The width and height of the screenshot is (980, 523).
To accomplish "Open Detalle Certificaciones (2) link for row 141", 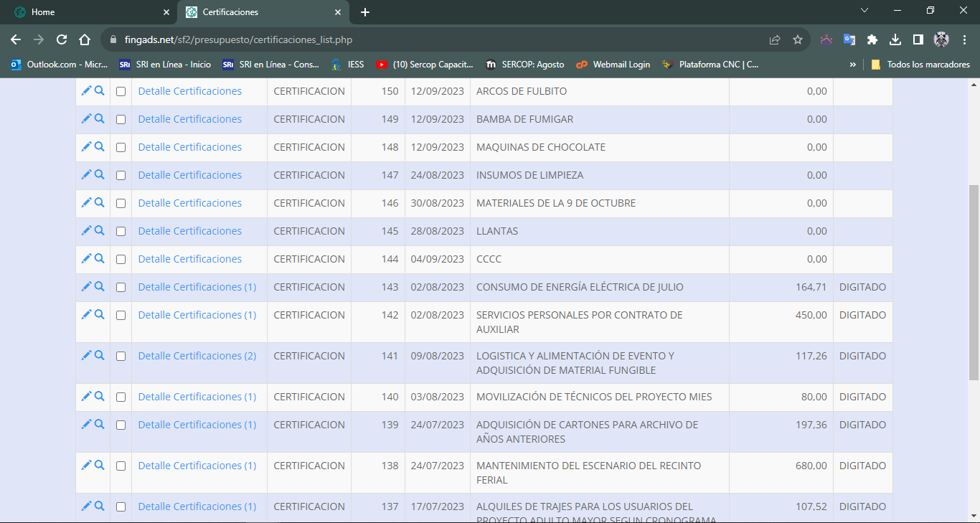I will pos(197,356).
